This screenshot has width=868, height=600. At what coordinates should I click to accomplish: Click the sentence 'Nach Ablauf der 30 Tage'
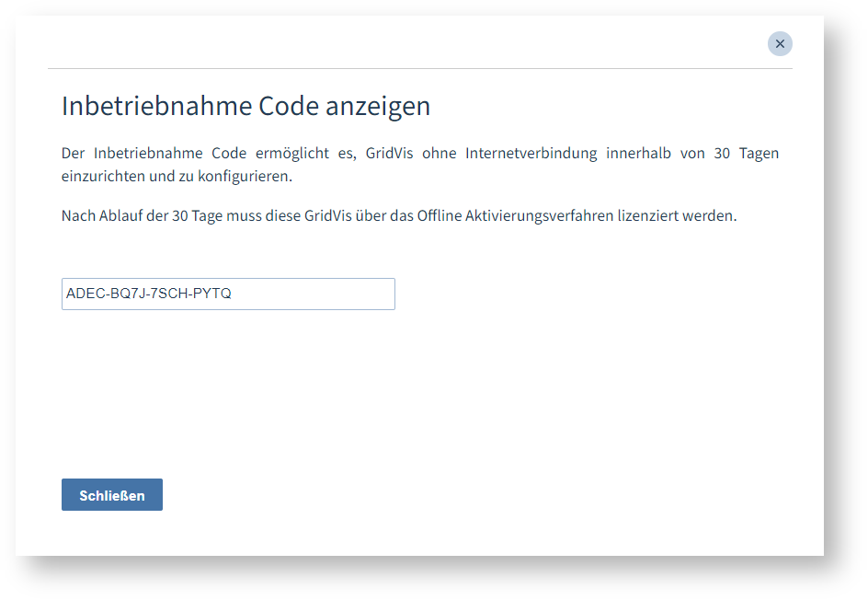point(399,215)
